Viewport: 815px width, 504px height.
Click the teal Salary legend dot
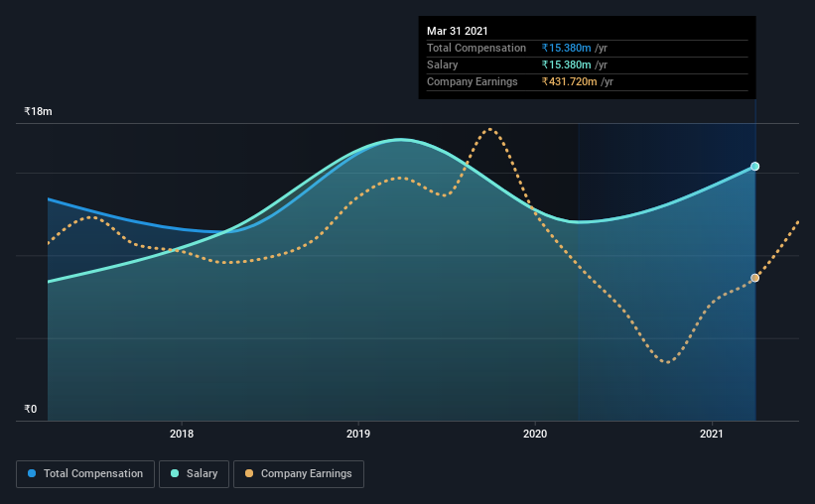(175, 473)
